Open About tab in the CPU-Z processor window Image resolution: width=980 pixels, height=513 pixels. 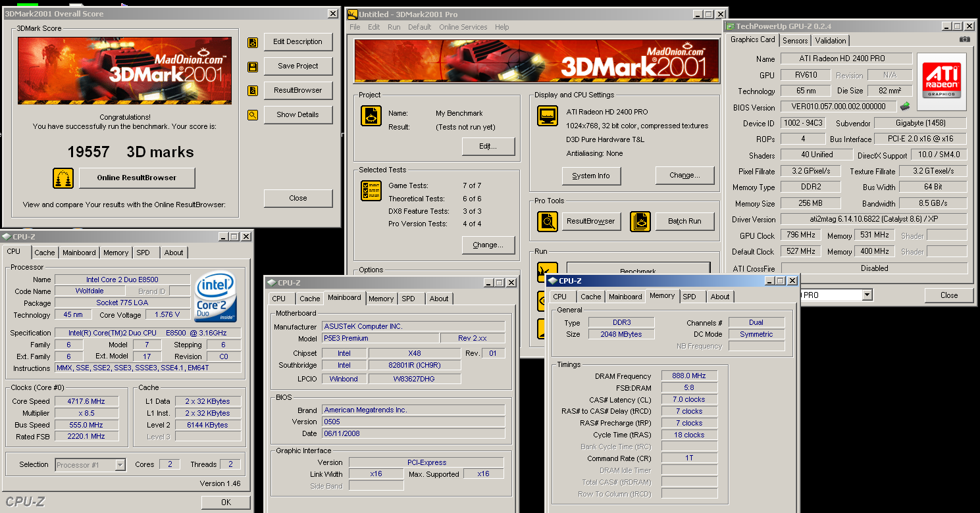point(174,253)
